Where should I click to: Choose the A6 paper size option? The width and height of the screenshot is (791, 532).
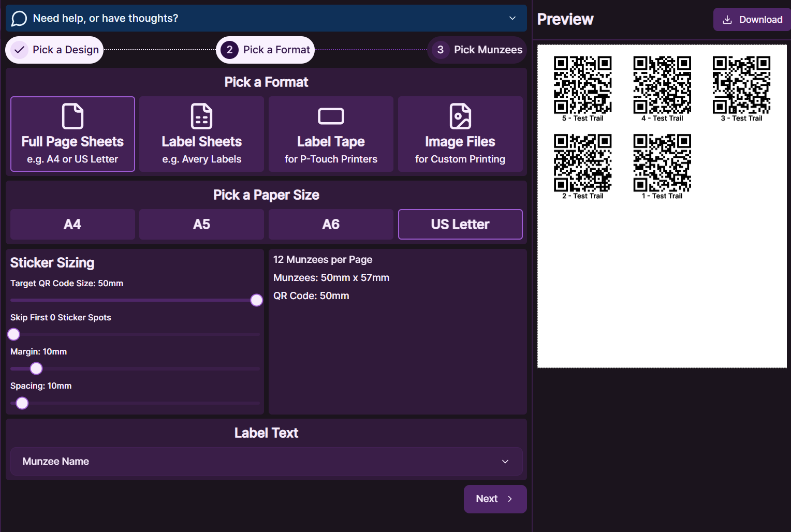click(331, 224)
